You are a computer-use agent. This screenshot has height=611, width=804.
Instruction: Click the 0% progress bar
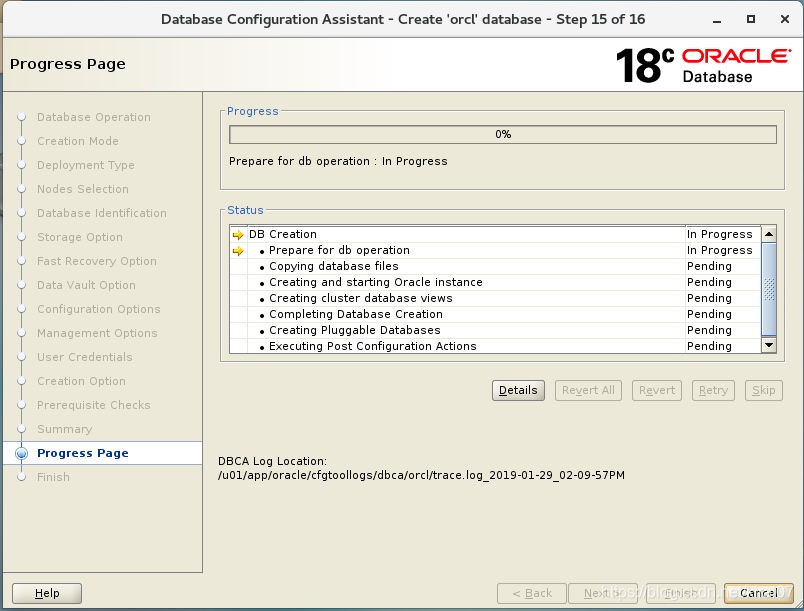pos(502,134)
